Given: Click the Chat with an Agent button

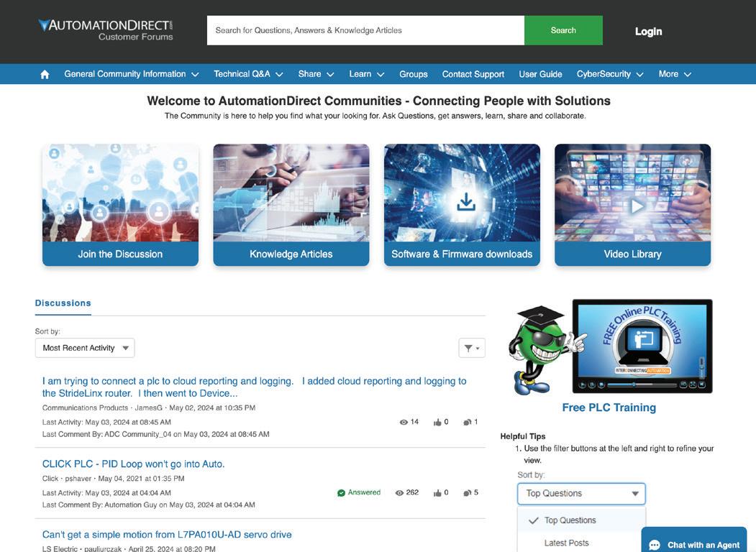Looking at the screenshot, I should (x=694, y=540).
